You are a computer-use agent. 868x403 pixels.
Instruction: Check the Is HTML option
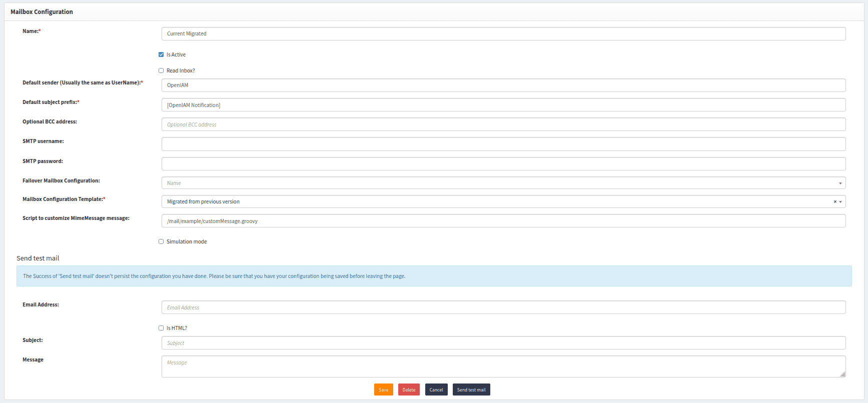(161, 328)
